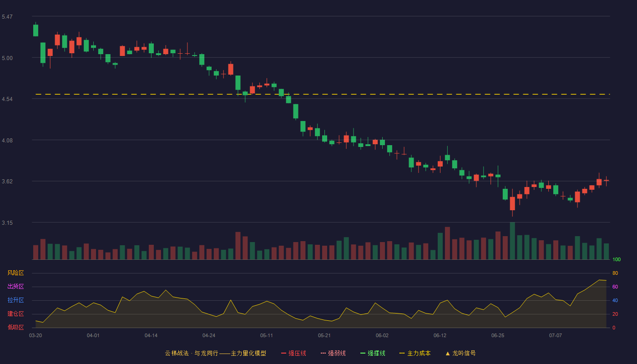Image resolution: width=637 pixels, height=364 pixels.
Task: Click the yellow dashed 主力成本 legend marker
Action: pos(402,353)
